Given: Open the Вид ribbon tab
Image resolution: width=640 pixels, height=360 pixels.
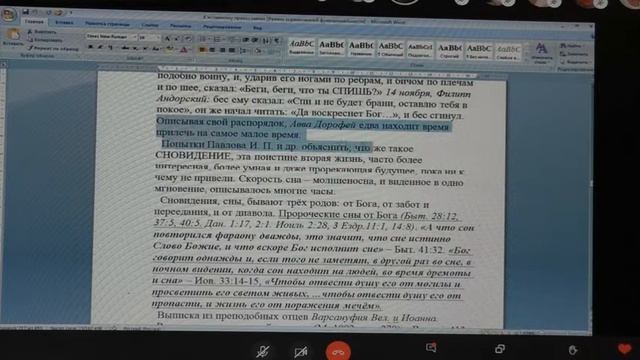Looking at the screenshot, I should point(257,28).
